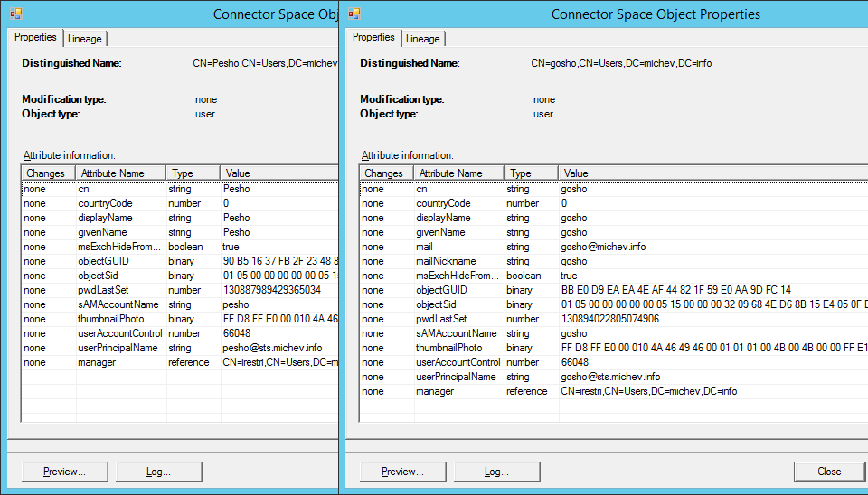Click the title bar icon of the gosho properties window
The height and width of the screenshot is (495, 868).
[x=354, y=14]
